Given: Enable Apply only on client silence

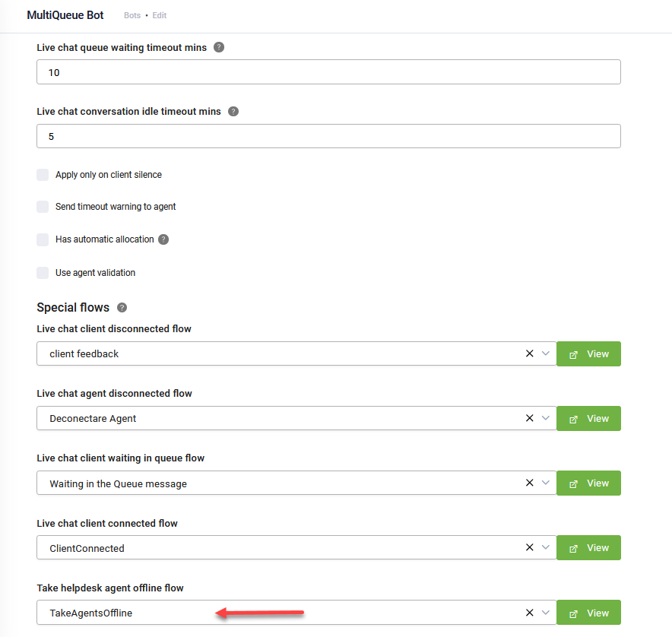Looking at the screenshot, I should tap(43, 175).
